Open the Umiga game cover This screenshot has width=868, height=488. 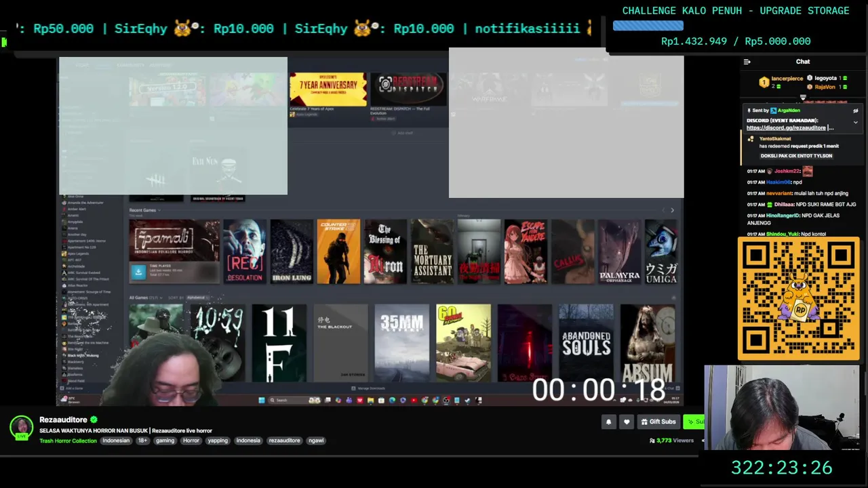[x=661, y=251]
